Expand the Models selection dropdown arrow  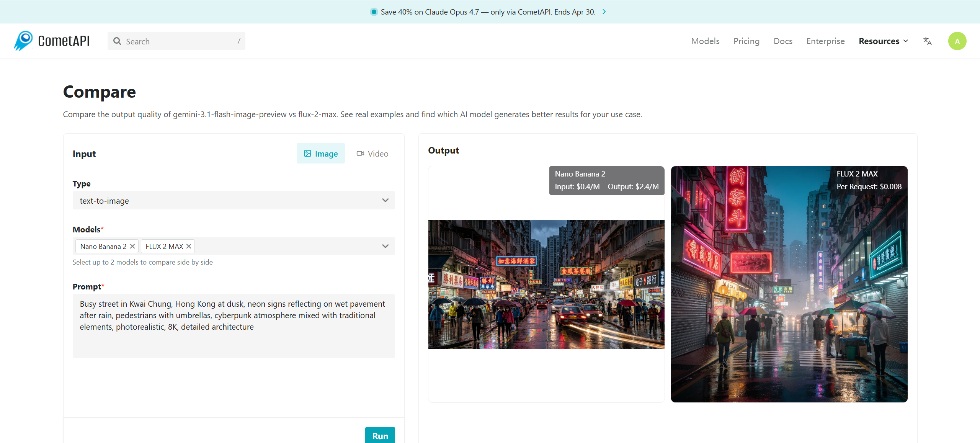pyautogui.click(x=385, y=246)
